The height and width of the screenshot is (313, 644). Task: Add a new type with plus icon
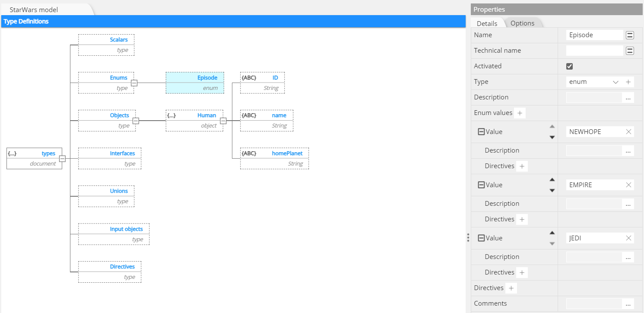coord(628,82)
